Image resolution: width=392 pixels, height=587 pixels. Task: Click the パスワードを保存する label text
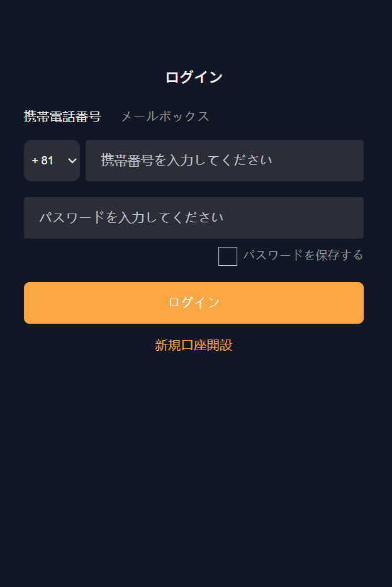tap(303, 255)
